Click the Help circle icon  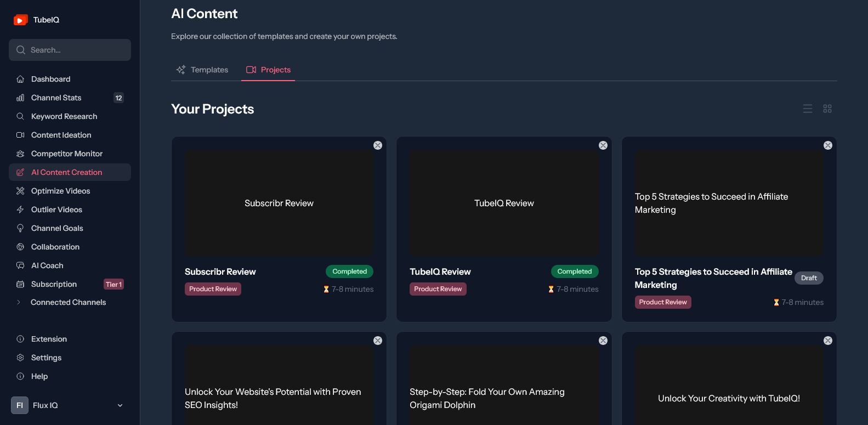[20, 376]
